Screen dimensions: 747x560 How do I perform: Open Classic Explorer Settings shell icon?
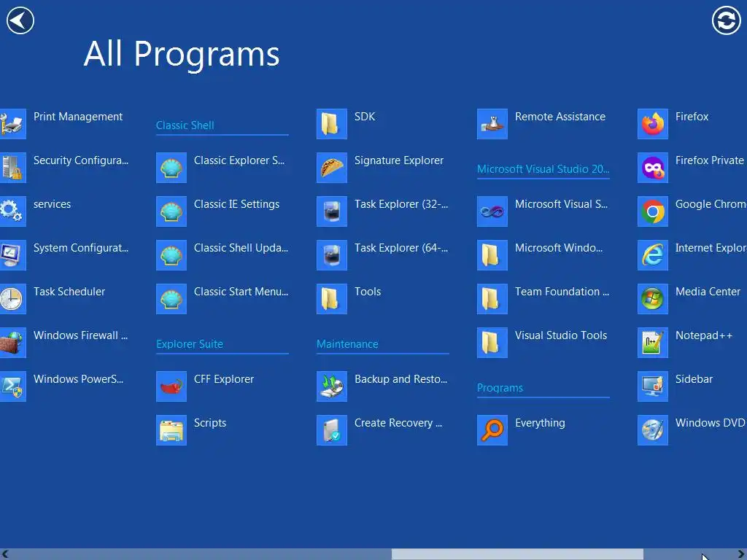(x=171, y=168)
